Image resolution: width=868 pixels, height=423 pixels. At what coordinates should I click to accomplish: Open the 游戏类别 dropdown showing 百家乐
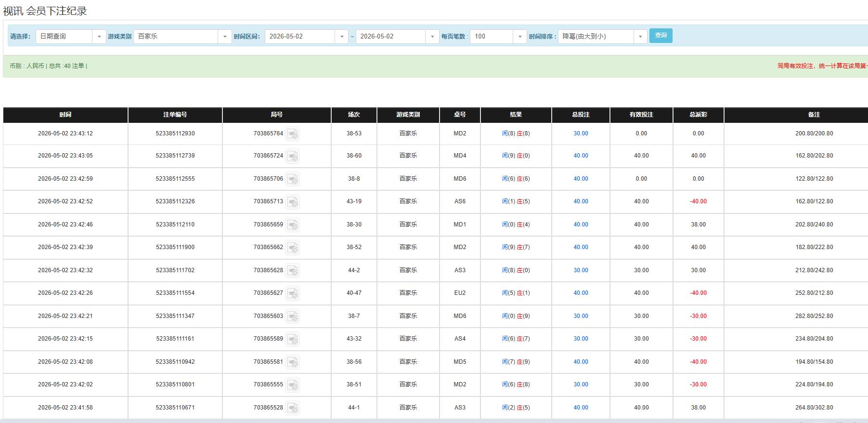pyautogui.click(x=182, y=37)
